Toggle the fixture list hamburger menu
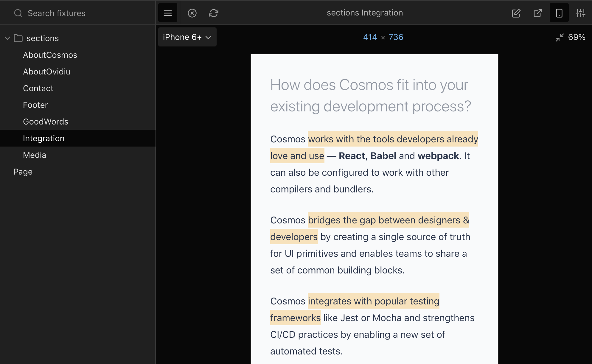This screenshot has width=592, height=364. point(168,13)
